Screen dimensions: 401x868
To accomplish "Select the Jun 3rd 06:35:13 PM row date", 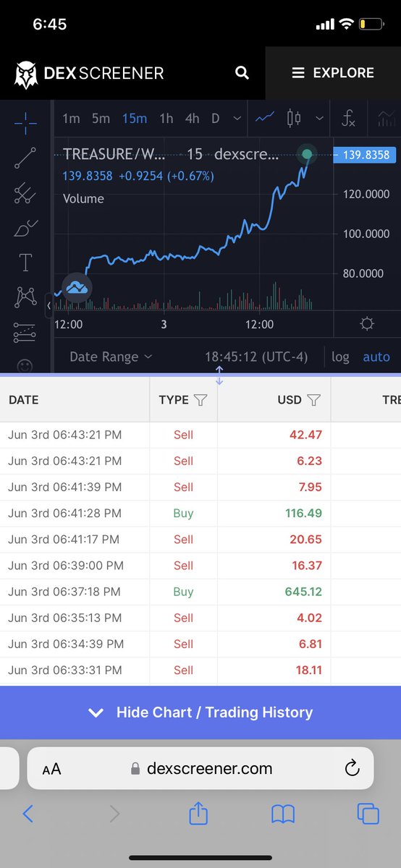I will (x=66, y=618).
